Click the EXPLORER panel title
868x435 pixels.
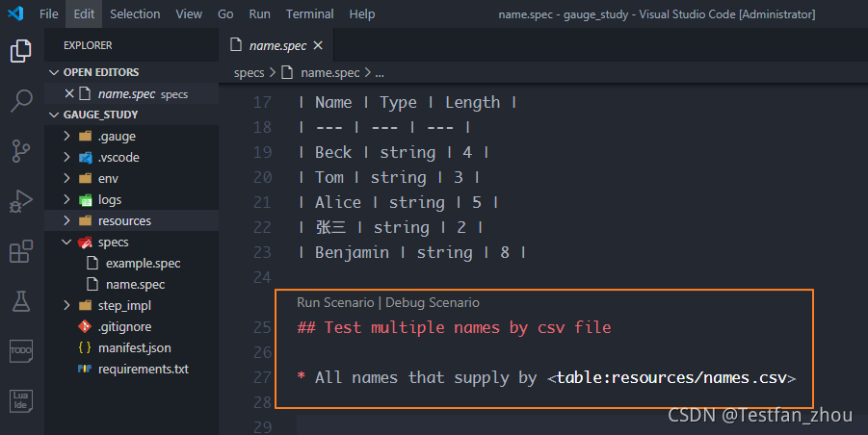point(88,45)
